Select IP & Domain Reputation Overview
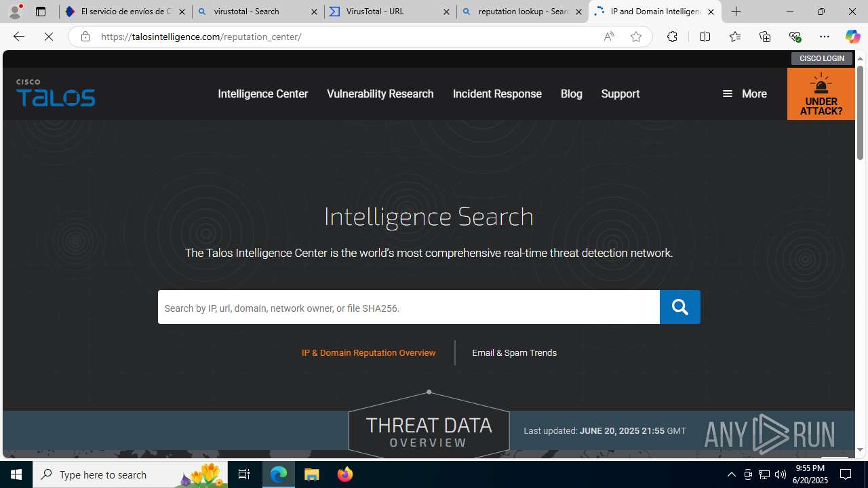868x488 pixels. click(368, 352)
